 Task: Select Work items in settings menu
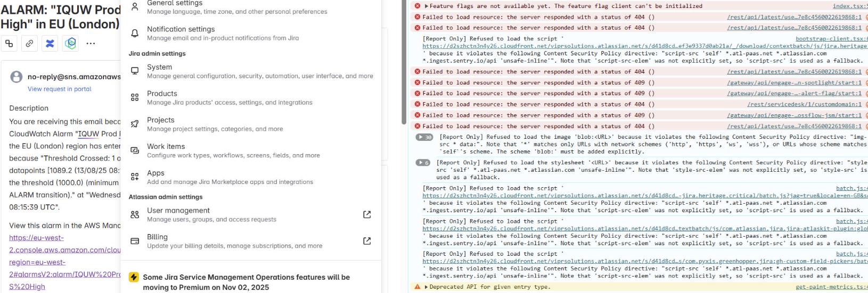[251, 150]
